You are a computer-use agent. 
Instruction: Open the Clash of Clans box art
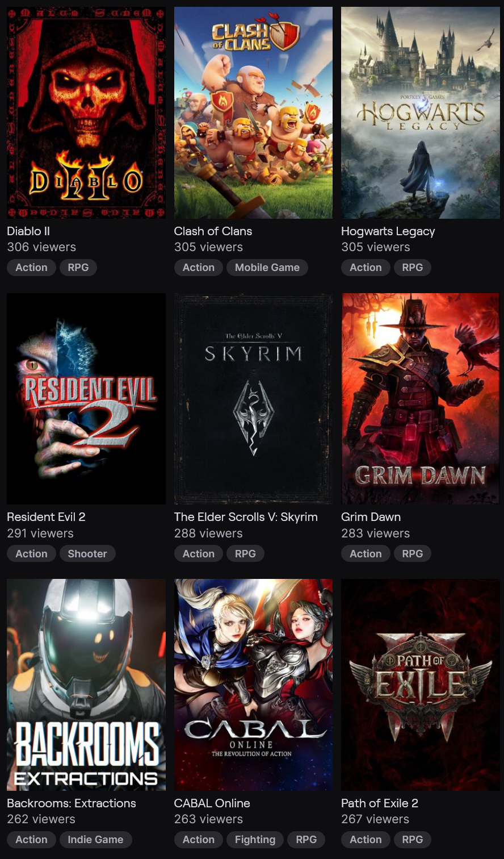click(253, 112)
